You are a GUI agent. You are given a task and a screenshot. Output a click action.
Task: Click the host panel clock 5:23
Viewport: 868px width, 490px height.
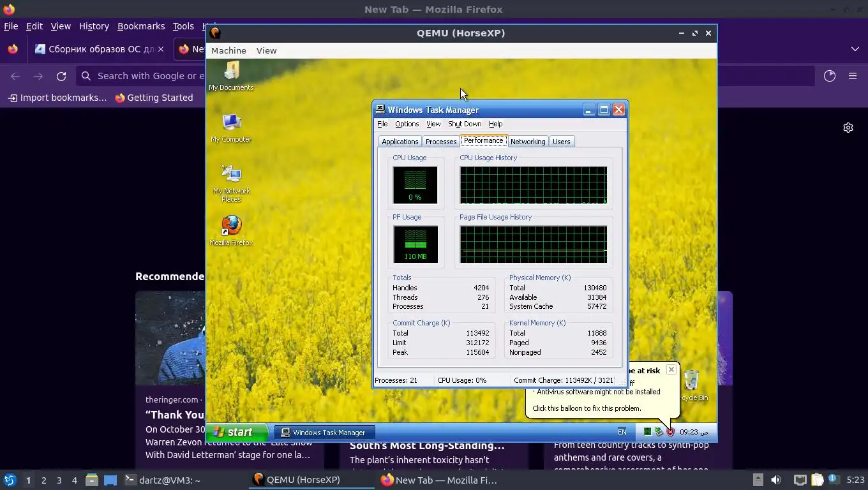click(x=855, y=480)
